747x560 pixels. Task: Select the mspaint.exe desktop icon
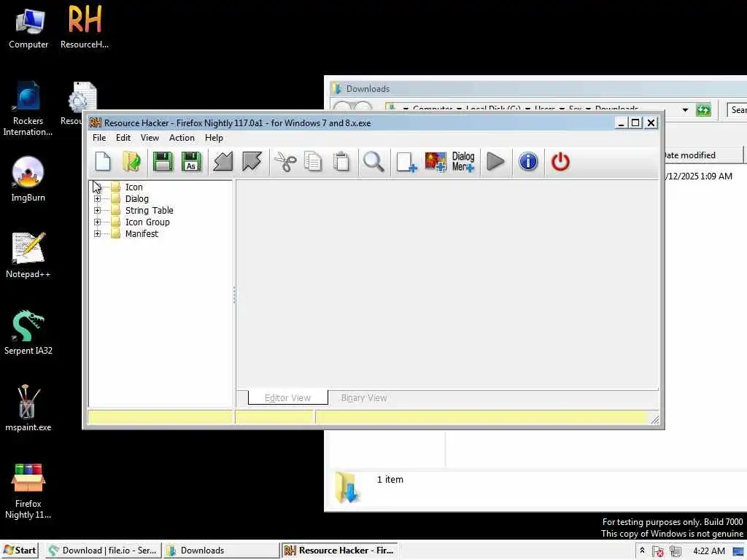(28, 408)
